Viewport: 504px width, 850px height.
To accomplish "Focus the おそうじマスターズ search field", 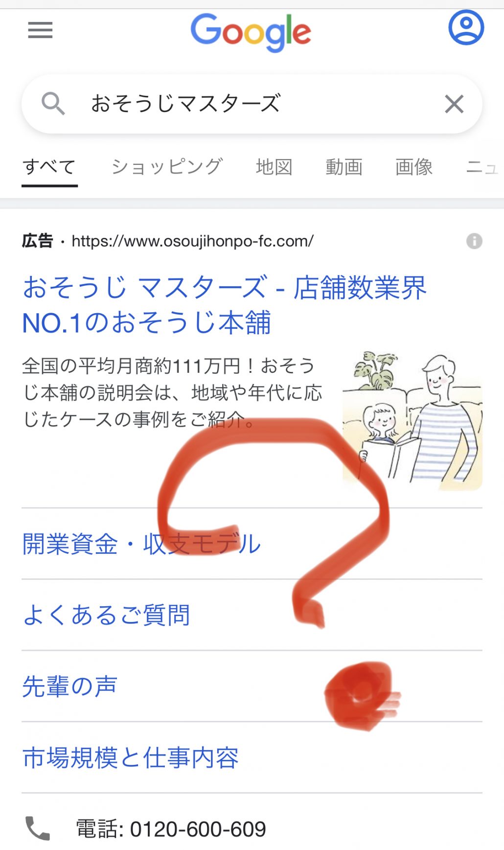I will (252, 104).
